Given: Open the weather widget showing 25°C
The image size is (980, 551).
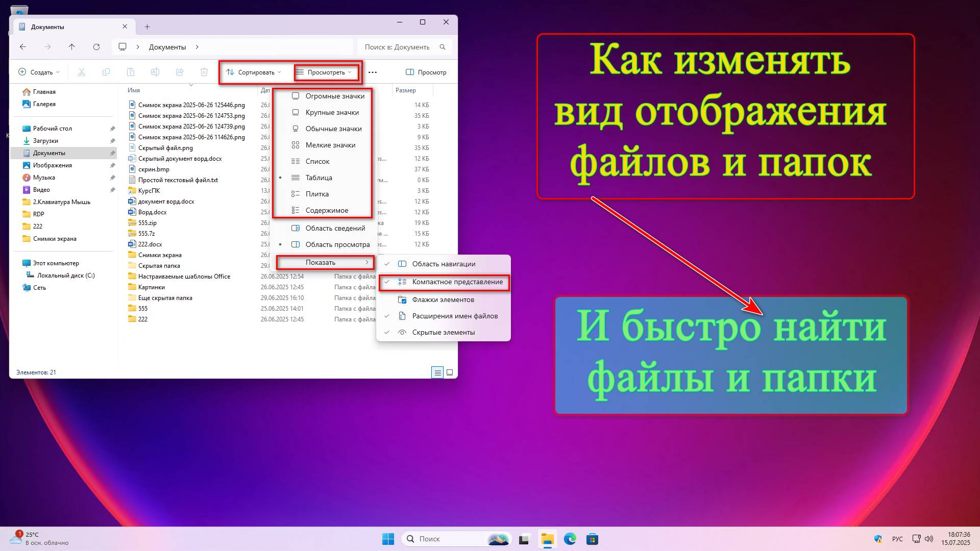Looking at the screenshot, I should [40, 539].
